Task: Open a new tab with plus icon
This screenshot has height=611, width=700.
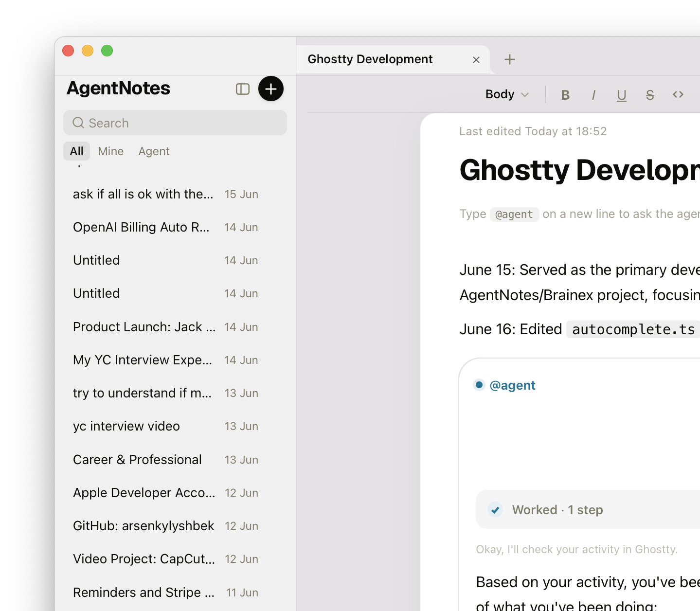Action: [510, 59]
